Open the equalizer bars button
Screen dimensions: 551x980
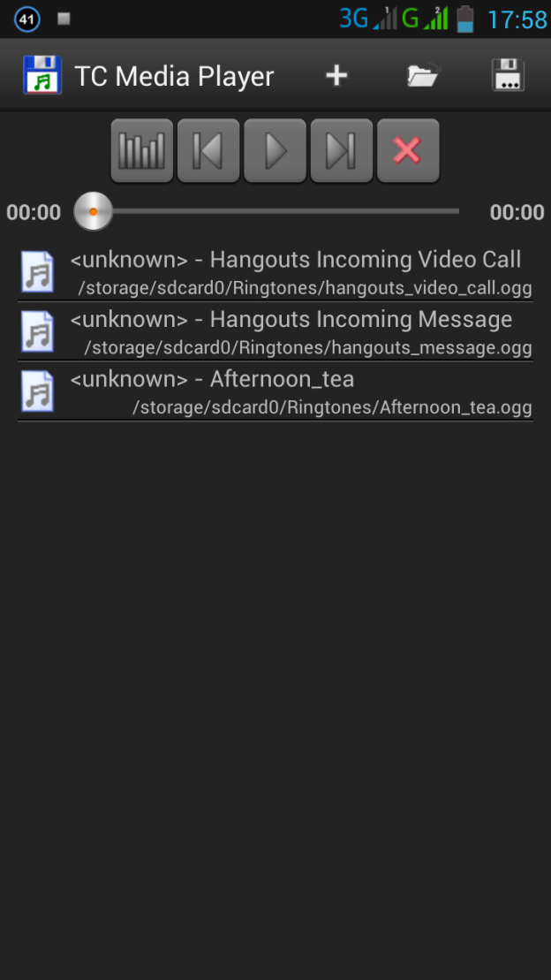pyautogui.click(x=142, y=150)
